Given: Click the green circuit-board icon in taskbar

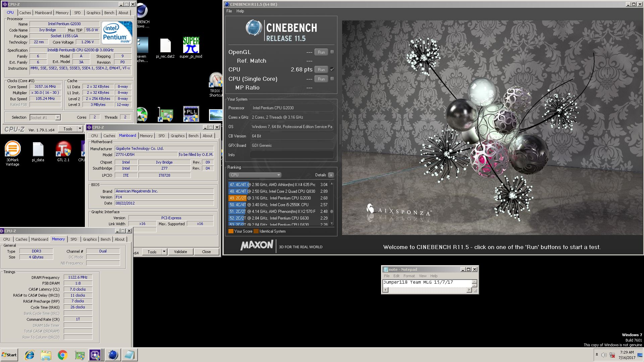Looking at the screenshot, I should coord(79,355).
